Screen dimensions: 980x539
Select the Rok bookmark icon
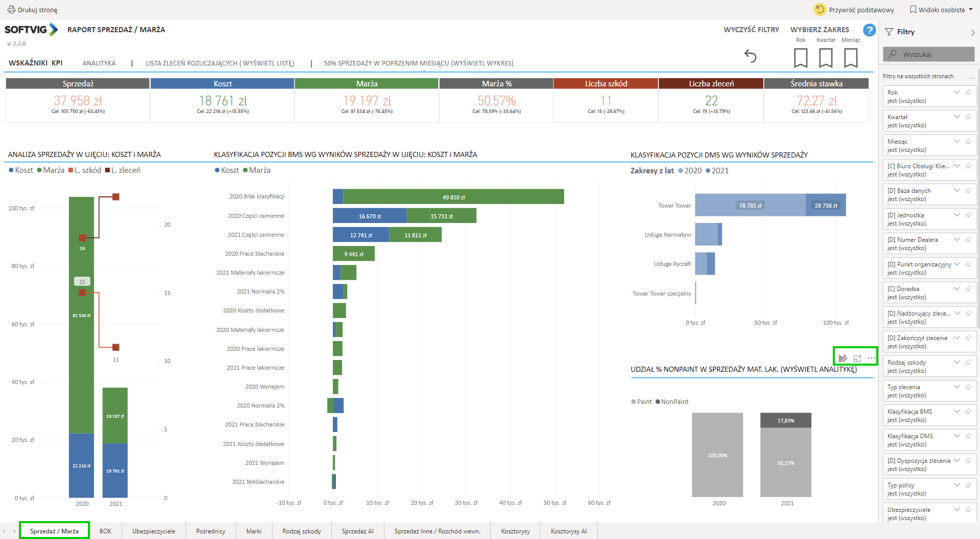[x=801, y=58]
